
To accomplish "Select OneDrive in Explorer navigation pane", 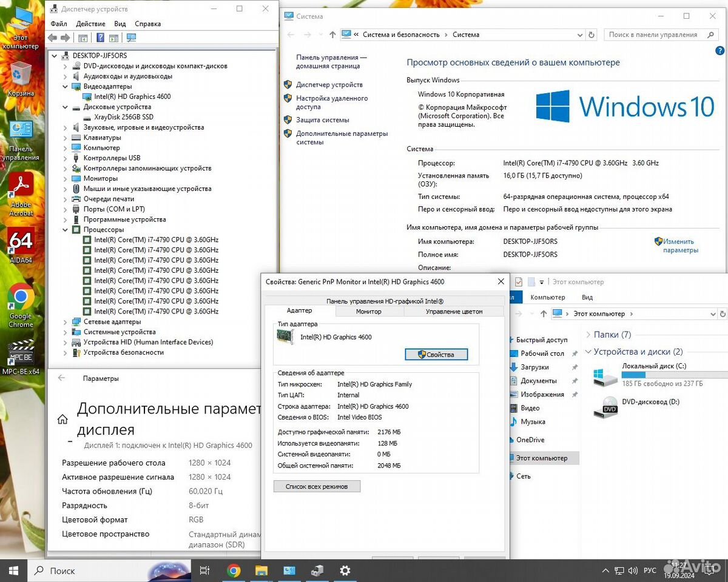I will point(530,440).
